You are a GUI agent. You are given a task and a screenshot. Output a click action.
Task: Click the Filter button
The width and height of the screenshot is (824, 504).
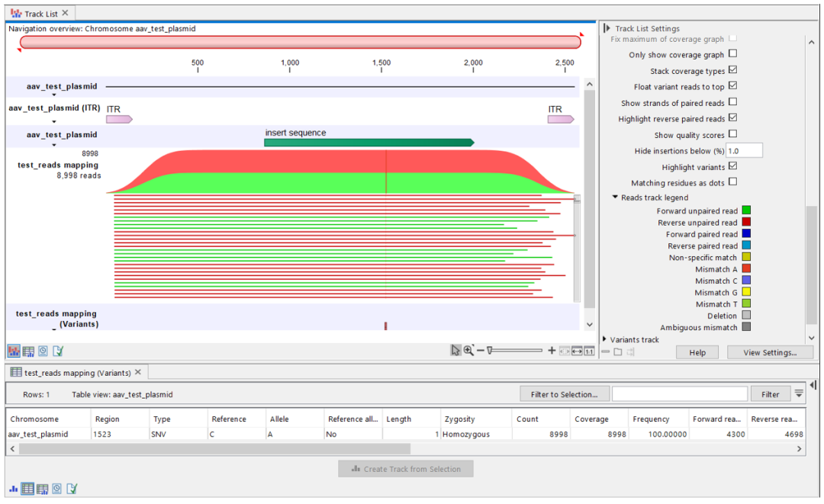pyautogui.click(x=770, y=394)
